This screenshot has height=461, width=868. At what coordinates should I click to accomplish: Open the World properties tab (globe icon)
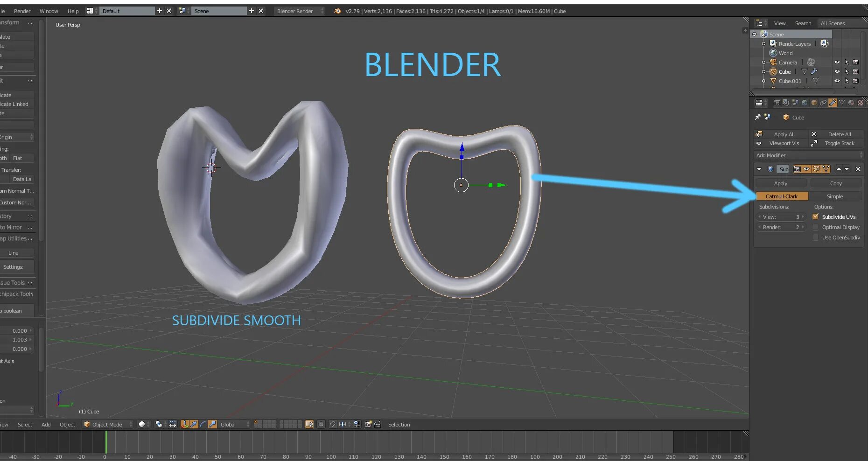pyautogui.click(x=805, y=103)
